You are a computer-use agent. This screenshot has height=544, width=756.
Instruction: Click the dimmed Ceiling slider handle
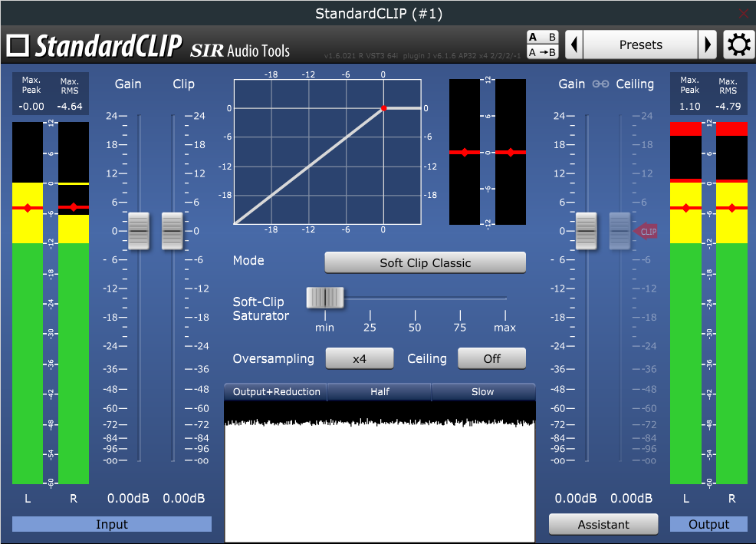620,231
